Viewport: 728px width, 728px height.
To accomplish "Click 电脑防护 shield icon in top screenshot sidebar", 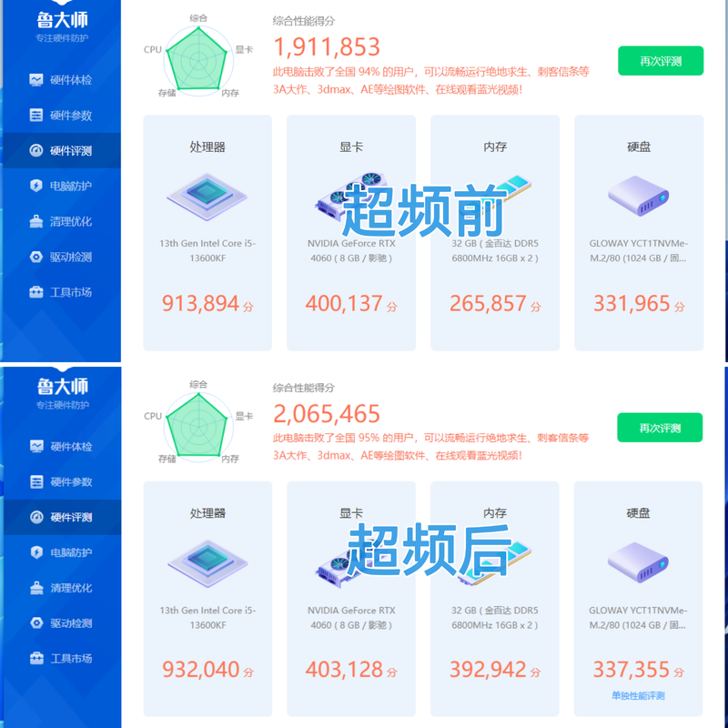I will 35,186.
